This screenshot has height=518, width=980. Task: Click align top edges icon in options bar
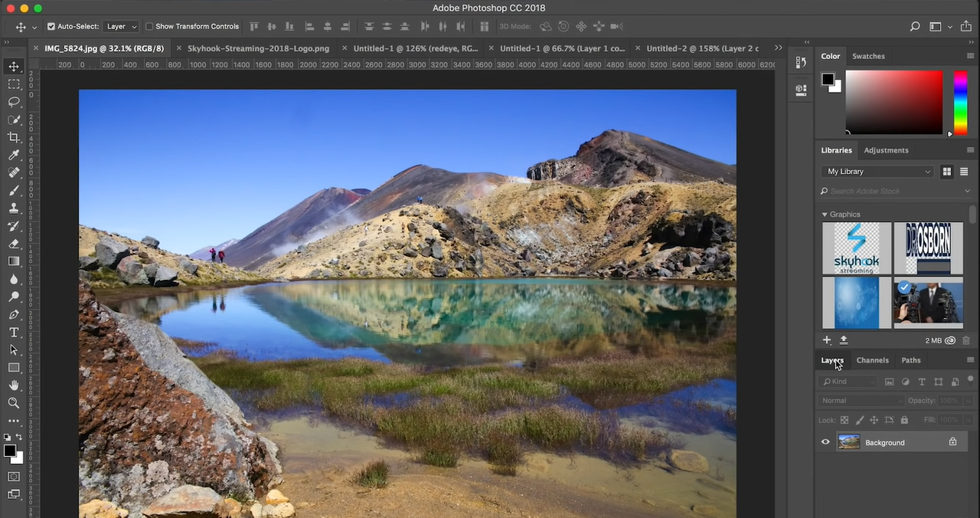[253, 26]
